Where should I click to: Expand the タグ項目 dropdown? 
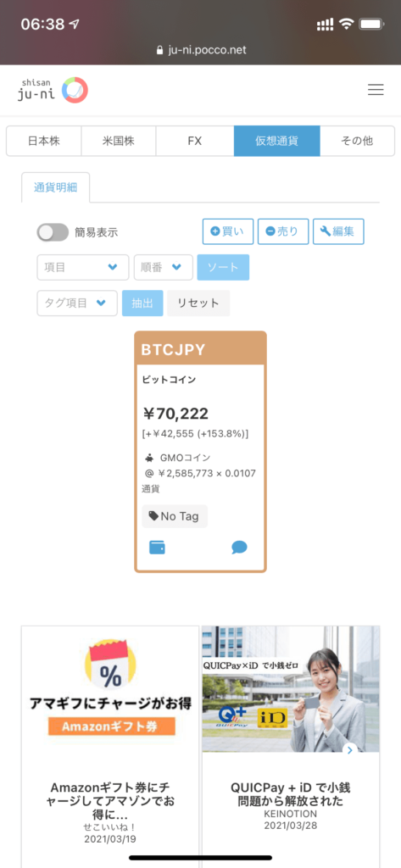click(x=77, y=303)
